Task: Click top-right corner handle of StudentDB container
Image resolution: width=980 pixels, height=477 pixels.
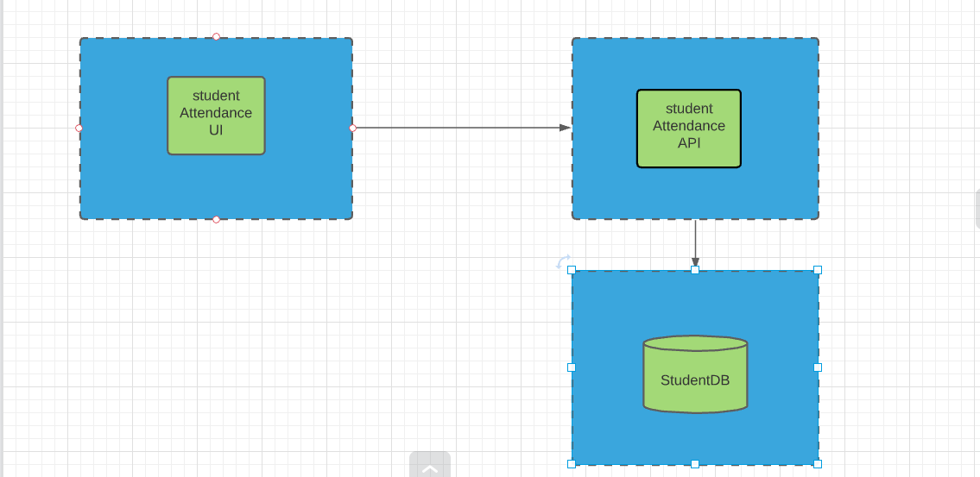Action: (x=818, y=270)
